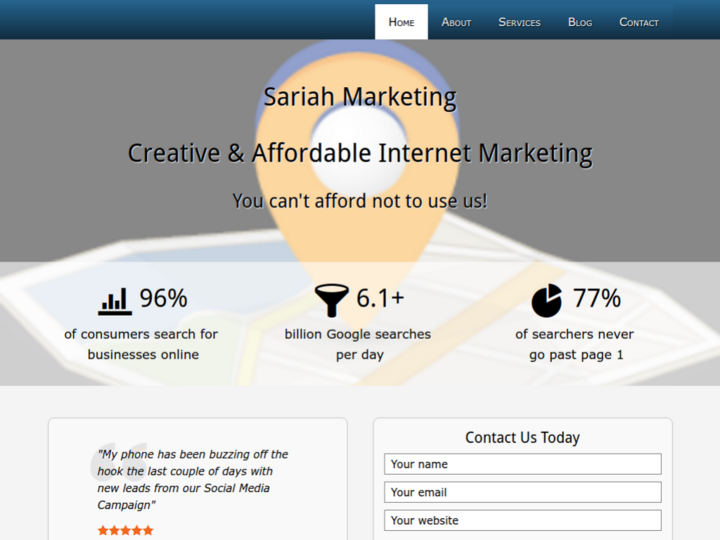Click 'Creative & Affordable Internet Marketing' headline
Viewport: 720px width, 540px height.
click(x=360, y=153)
